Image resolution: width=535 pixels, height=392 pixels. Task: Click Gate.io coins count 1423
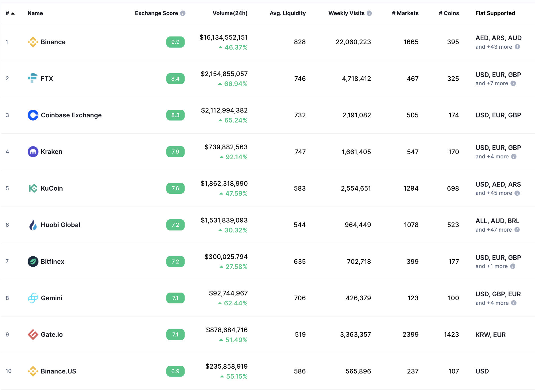[451, 334]
